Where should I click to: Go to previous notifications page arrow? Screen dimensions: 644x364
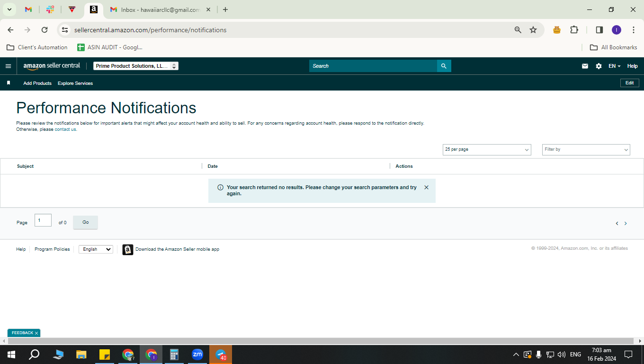617,223
